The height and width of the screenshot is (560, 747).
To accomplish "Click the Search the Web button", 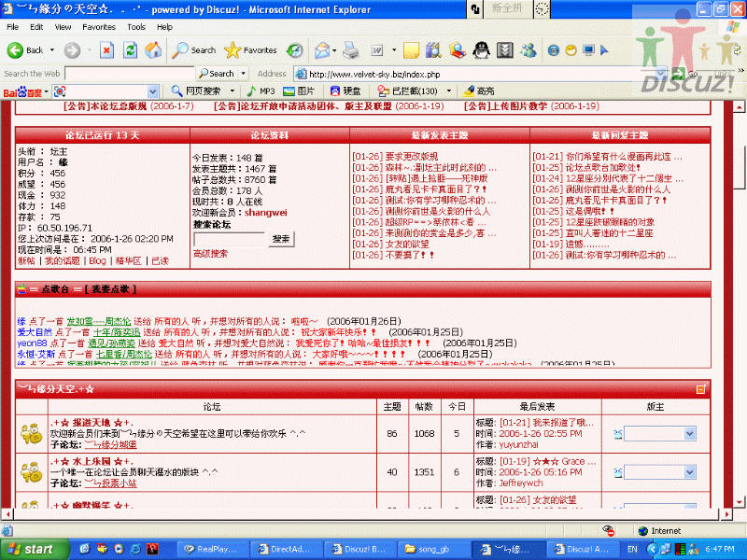I will tap(217, 74).
